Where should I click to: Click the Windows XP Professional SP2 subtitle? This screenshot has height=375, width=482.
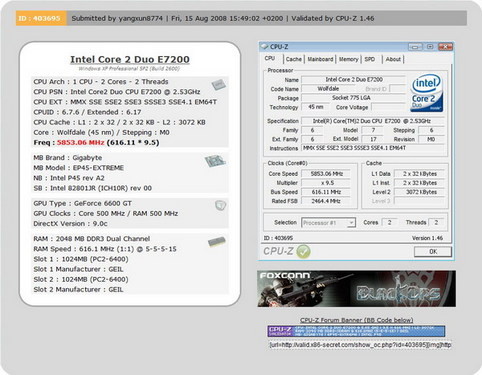click(129, 69)
